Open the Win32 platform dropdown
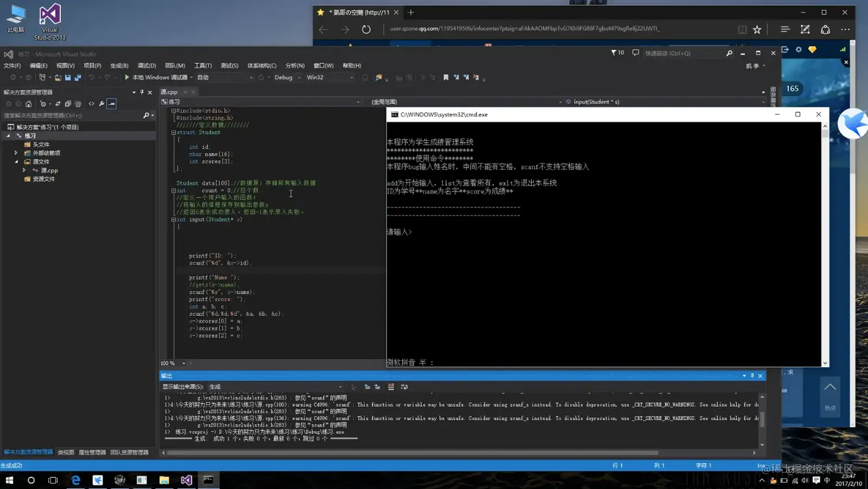Screen dimensions: 868x489 click(x=330, y=78)
